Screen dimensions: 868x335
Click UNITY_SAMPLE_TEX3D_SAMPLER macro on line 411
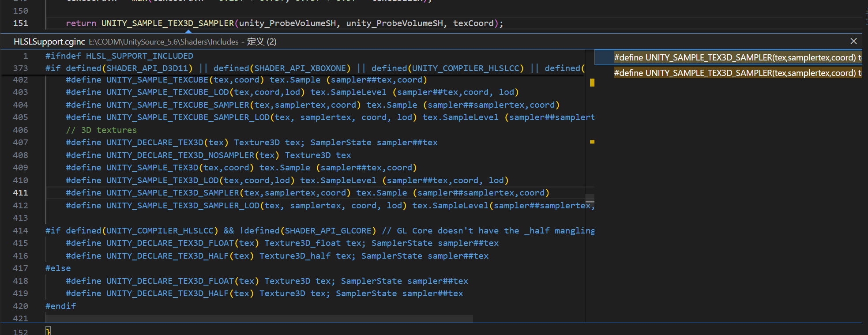(173, 193)
